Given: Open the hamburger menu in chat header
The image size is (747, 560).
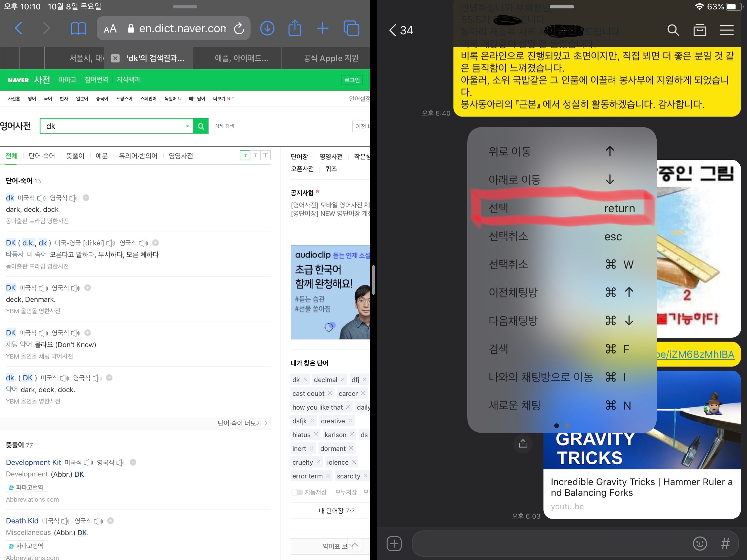Looking at the screenshot, I should (x=727, y=30).
